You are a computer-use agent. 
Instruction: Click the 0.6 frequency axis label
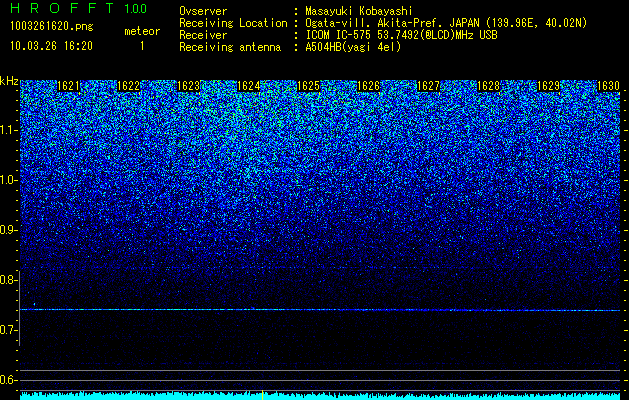(x=8, y=380)
